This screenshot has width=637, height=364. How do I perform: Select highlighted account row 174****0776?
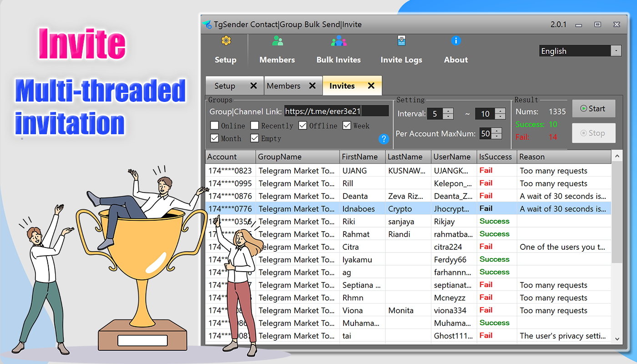pos(409,209)
